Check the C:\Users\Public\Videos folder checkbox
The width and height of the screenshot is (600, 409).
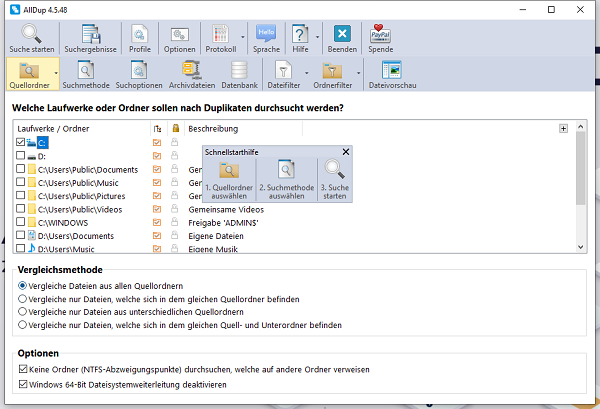pyautogui.click(x=21, y=209)
